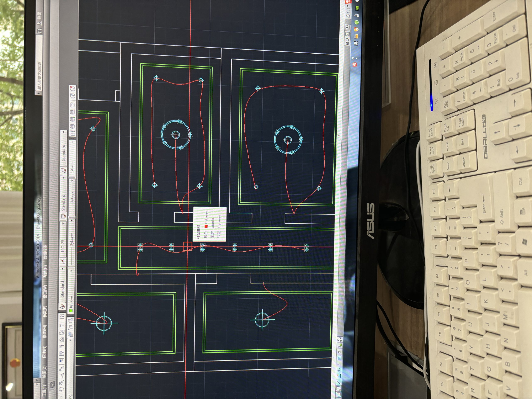Open the 标注(N) menu
Image resolution: width=532 pixels, height=399 pixels.
click(44, 352)
